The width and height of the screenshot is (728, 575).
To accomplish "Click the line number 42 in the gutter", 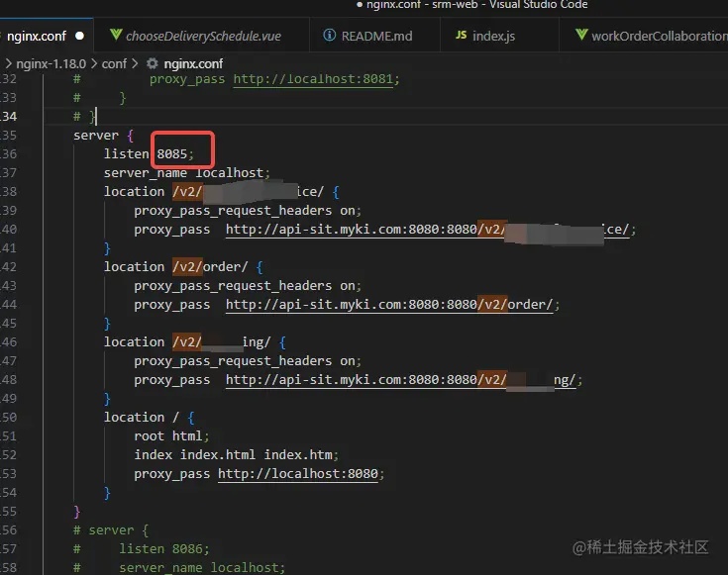I will point(8,267).
